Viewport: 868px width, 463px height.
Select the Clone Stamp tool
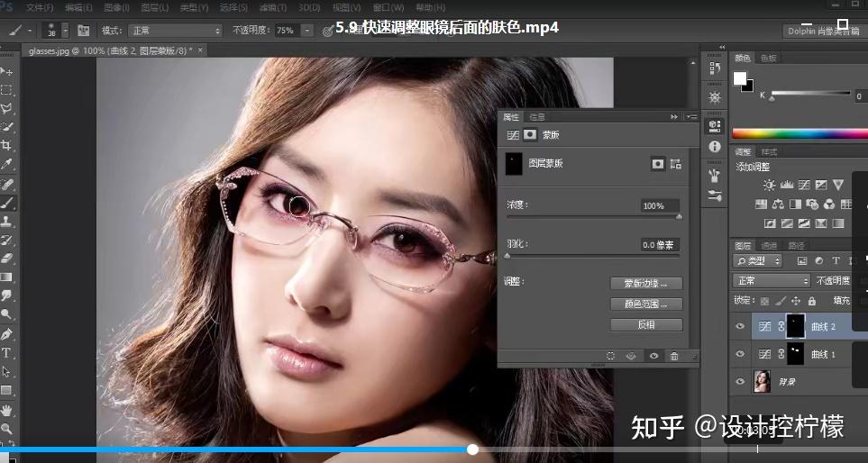pos(6,222)
